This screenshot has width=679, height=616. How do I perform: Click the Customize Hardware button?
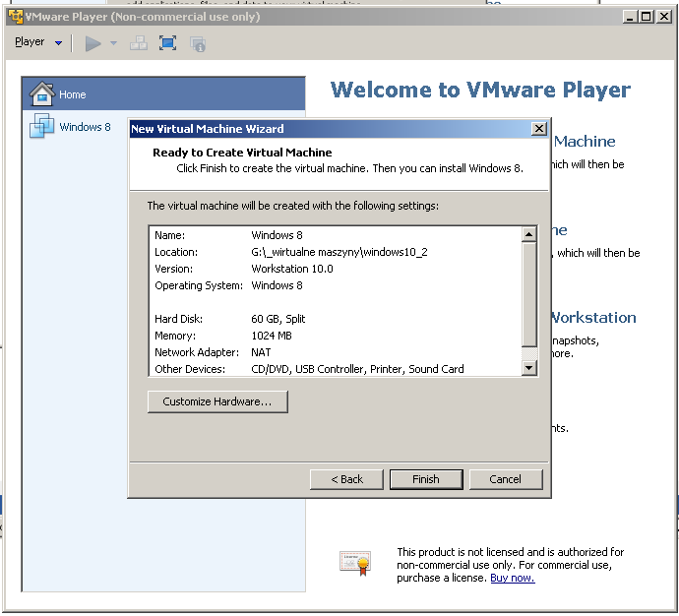pyautogui.click(x=217, y=401)
